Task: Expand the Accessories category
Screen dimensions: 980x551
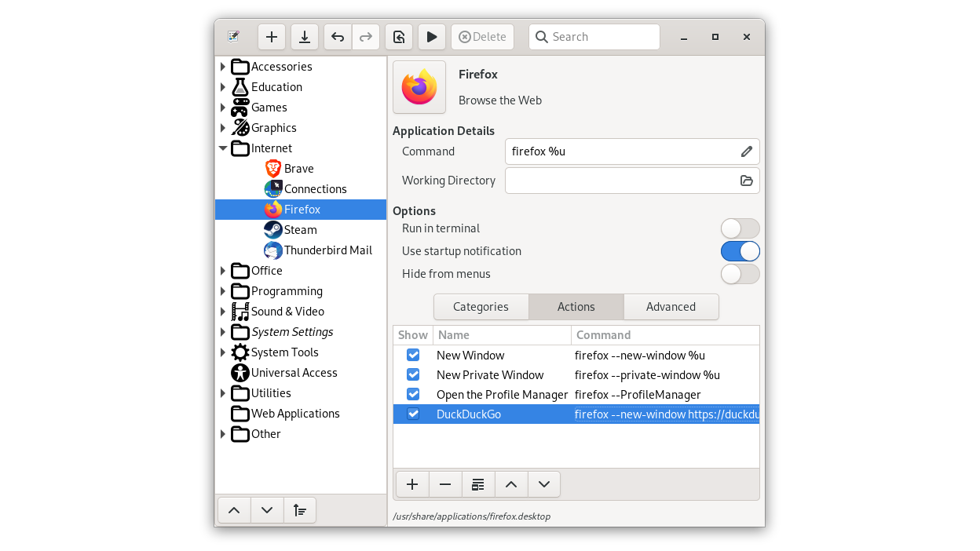Action: click(x=223, y=67)
